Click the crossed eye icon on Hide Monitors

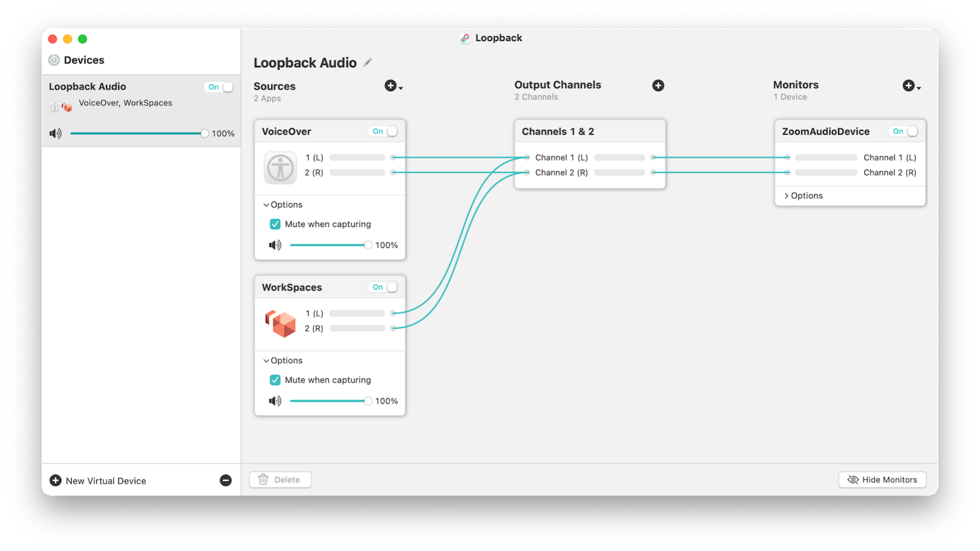pos(853,480)
